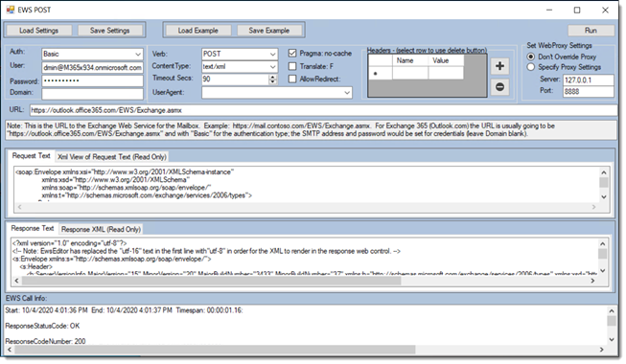Click the Value column header in Headers grid
The width and height of the screenshot is (626, 364).
coord(446,60)
